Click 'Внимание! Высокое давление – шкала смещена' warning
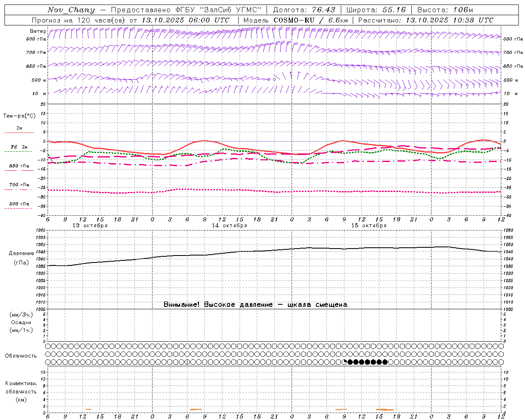The width and height of the screenshot is (525, 420). coord(256,304)
